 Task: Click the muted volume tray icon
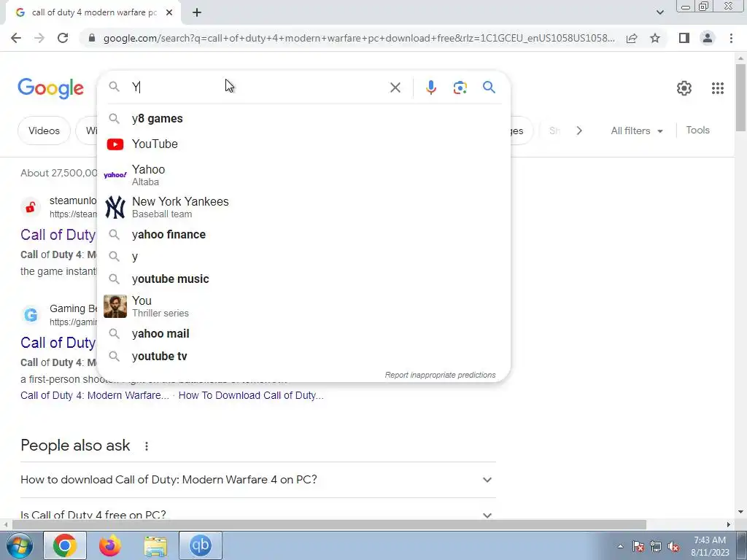pyautogui.click(x=673, y=547)
